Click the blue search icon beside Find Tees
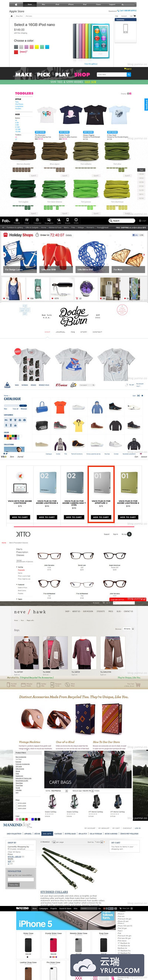 (x=129, y=74)
